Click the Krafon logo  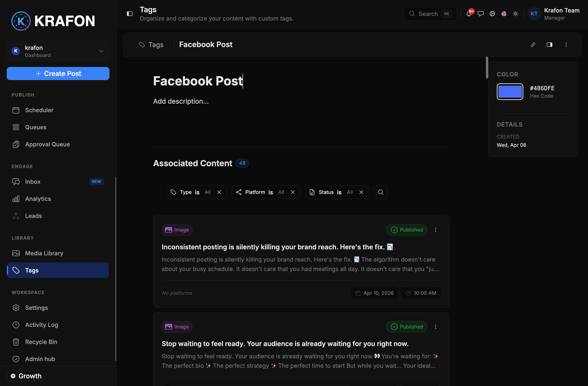point(53,21)
